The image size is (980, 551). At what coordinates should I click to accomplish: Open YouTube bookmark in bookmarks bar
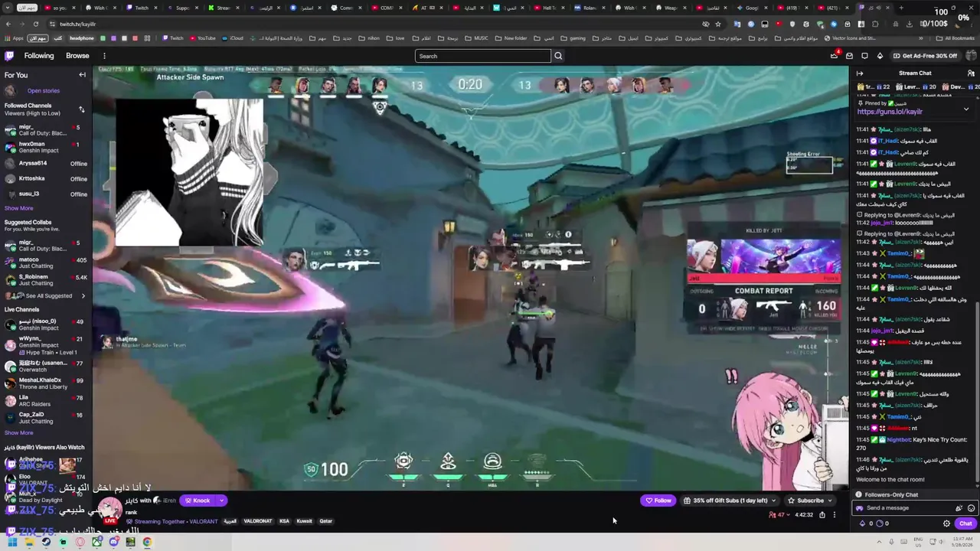202,38
